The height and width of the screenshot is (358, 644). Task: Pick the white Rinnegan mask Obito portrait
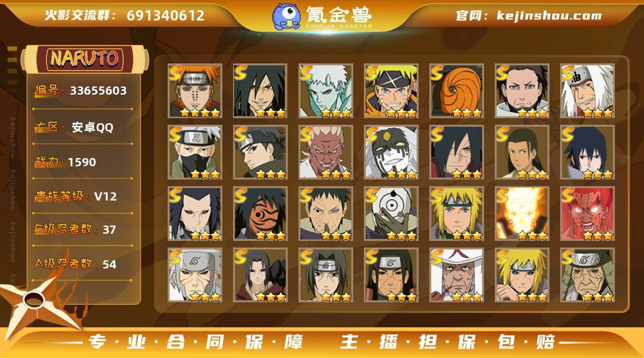click(391, 214)
